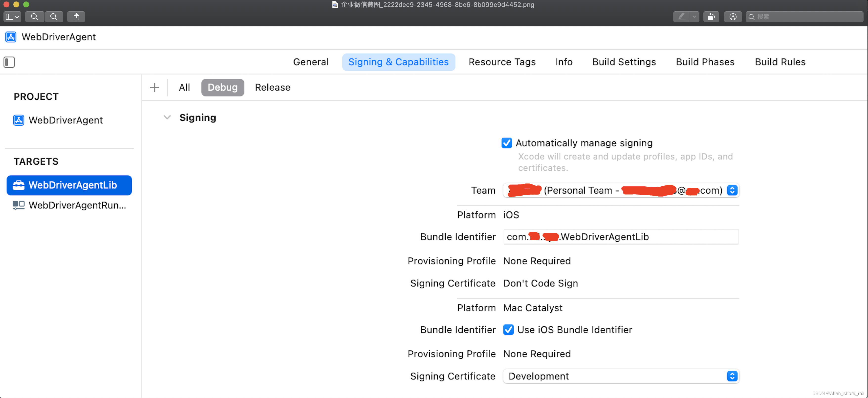Click the PROJECT section header
Screen dimensions: 868x398
36,97
